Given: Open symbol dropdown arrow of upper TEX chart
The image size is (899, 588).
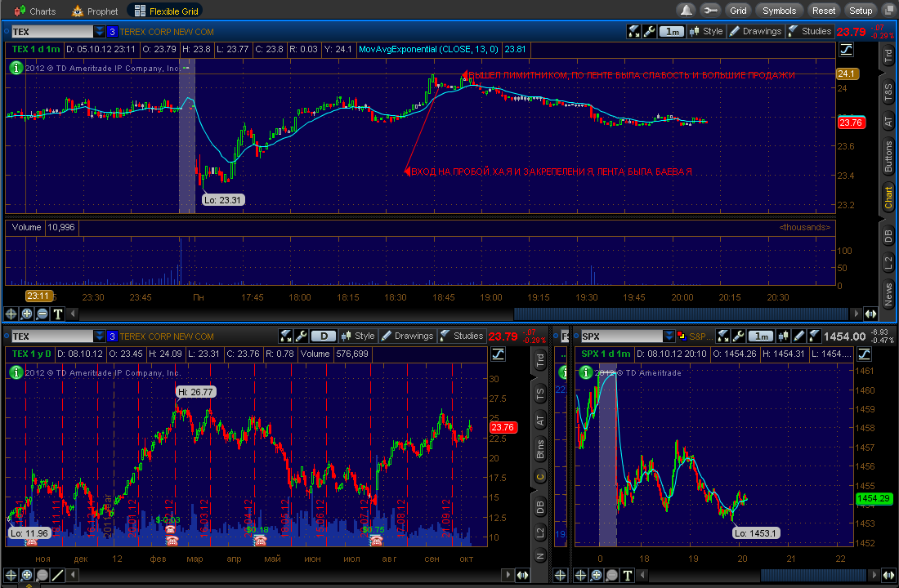Looking at the screenshot, I should click(x=99, y=32).
